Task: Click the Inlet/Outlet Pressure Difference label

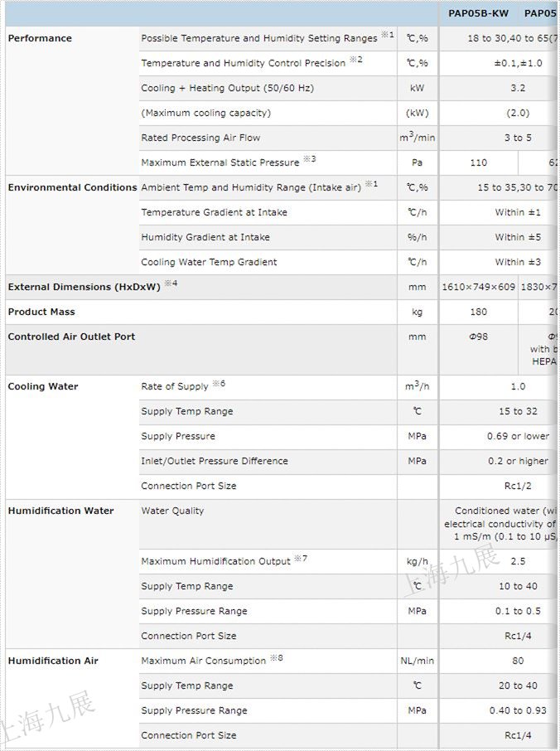Action: [215, 461]
